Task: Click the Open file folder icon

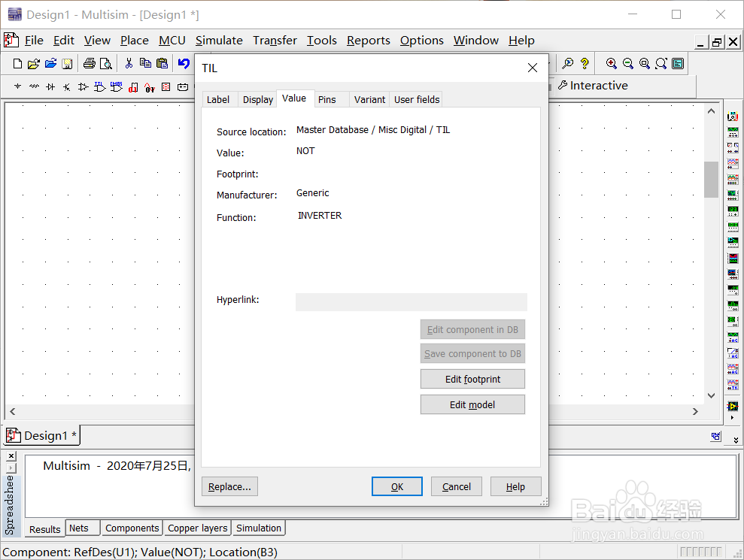Action: click(x=33, y=64)
